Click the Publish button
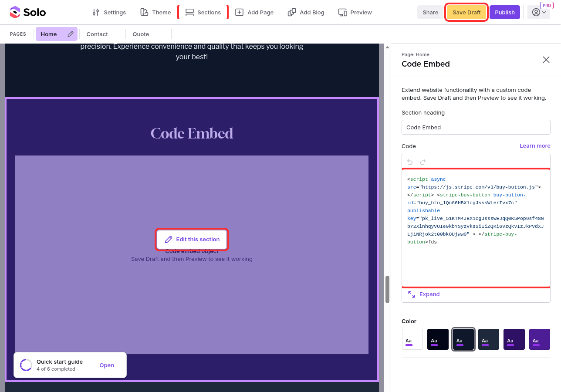Screen dimensions: 561x392 (505, 12)
